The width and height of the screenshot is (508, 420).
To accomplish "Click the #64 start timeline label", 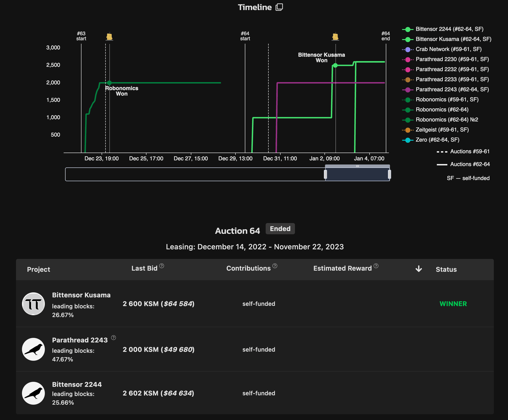I will pyautogui.click(x=245, y=36).
